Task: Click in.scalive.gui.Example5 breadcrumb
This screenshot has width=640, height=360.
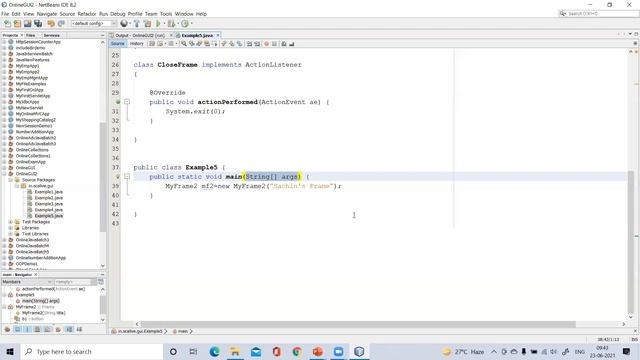Action: (140, 331)
